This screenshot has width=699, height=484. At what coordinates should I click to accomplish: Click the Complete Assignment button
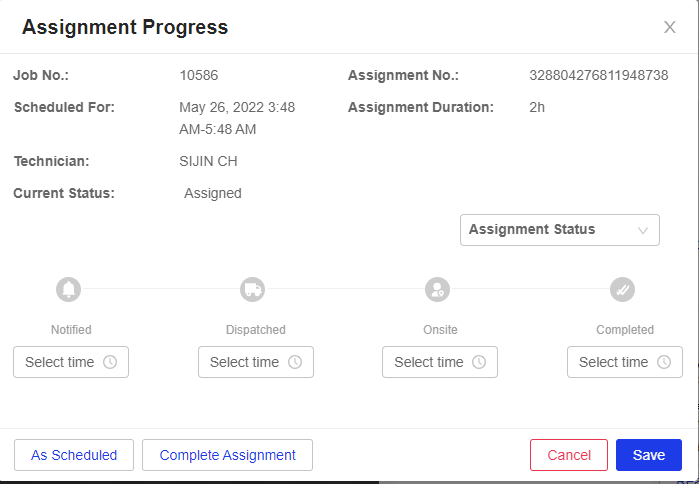tap(227, 455)
